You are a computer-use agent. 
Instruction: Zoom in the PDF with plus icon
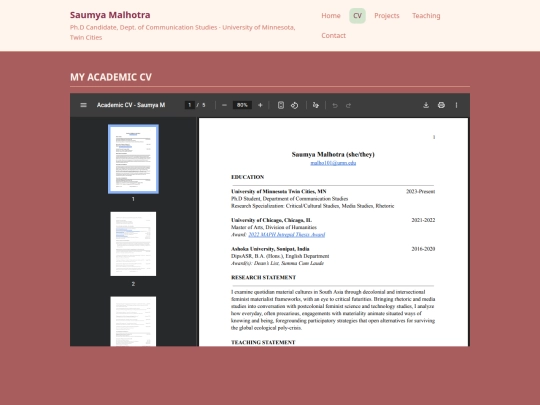tap(260, 105)
